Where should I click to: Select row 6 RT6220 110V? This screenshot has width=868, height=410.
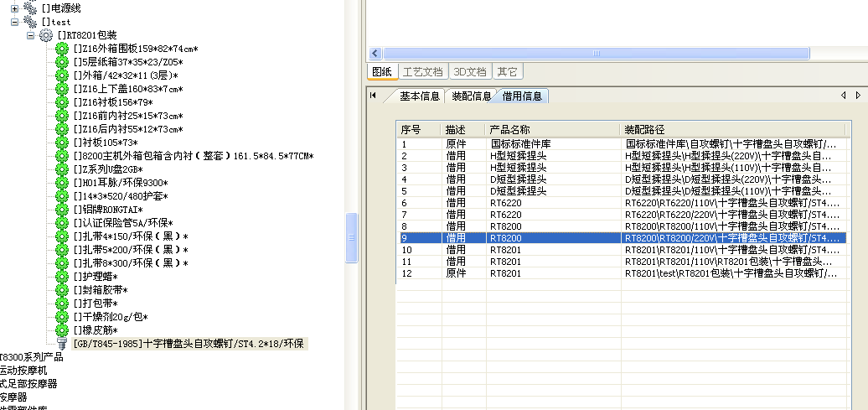pos(623,203)
